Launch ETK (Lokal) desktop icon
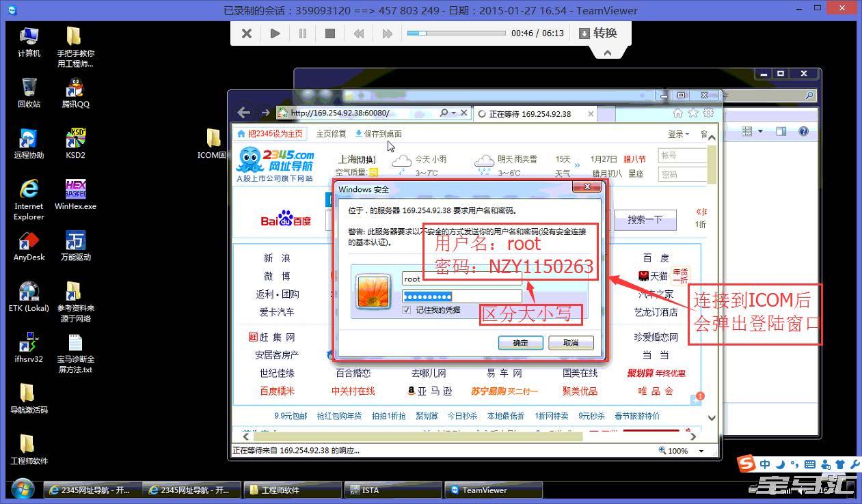Viewport: 862px width, 504px height. pyautogui.click(x=29, y=297)
